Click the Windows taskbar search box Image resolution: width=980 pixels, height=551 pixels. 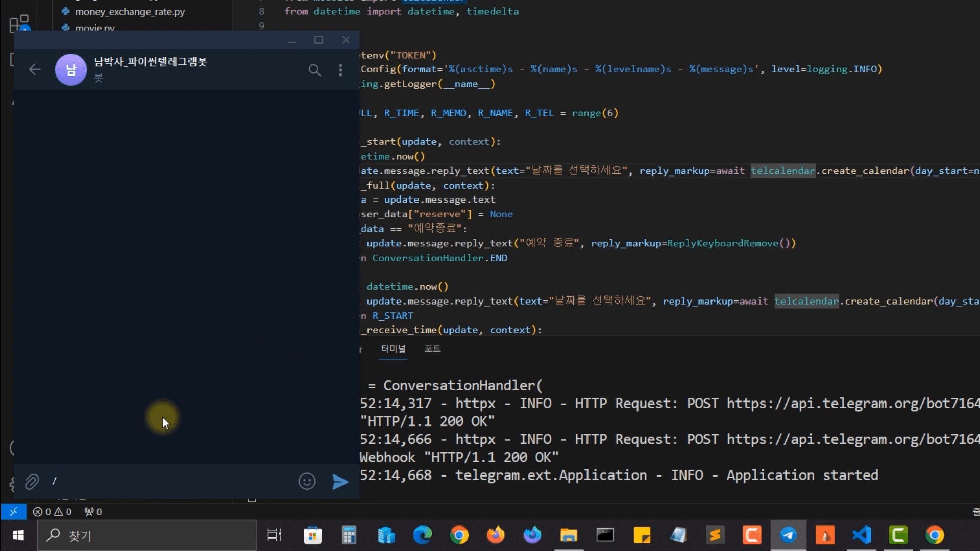tap(147, 535)
